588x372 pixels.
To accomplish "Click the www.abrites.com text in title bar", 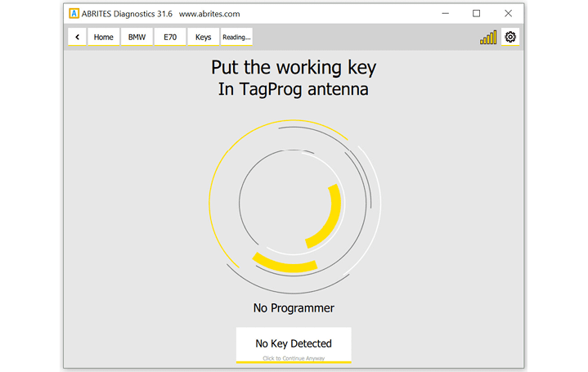I will pos(209,13).
